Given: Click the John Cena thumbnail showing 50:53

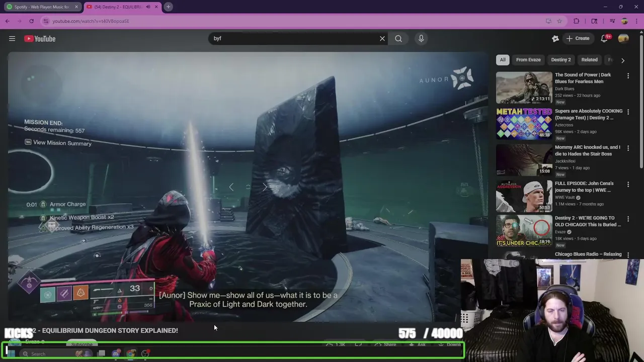Looking at the screenshot, I should [524, 196].
